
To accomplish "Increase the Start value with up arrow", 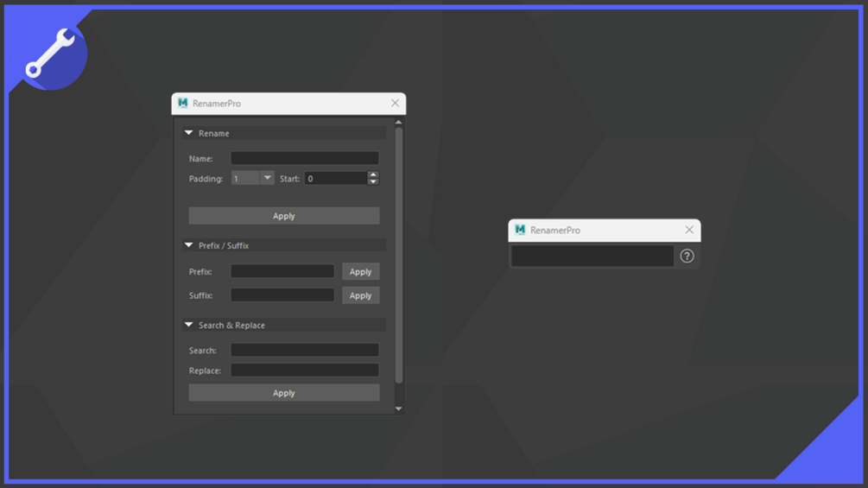I will click(x=373, y=174).
